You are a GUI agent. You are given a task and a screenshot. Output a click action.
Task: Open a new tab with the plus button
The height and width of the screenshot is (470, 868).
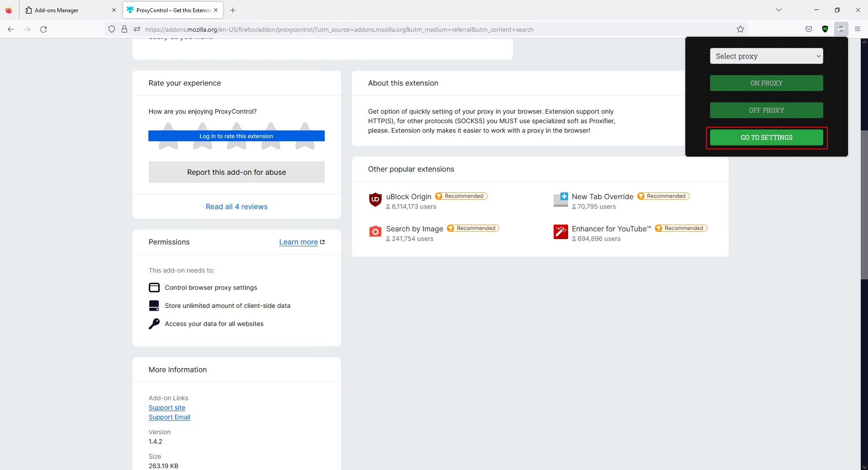click(x=232, y=10)
